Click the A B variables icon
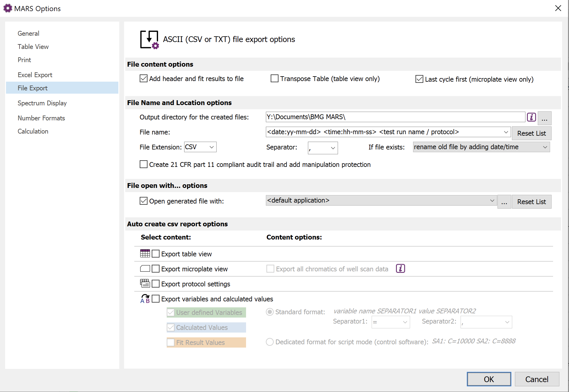The image size is (569, 392). click(145, 299)
